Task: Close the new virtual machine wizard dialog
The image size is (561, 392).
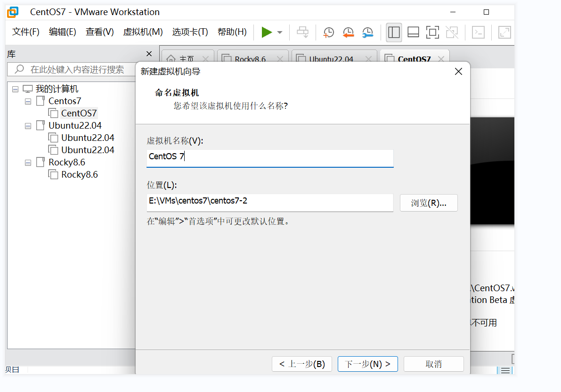Action: tap(458, 72)
